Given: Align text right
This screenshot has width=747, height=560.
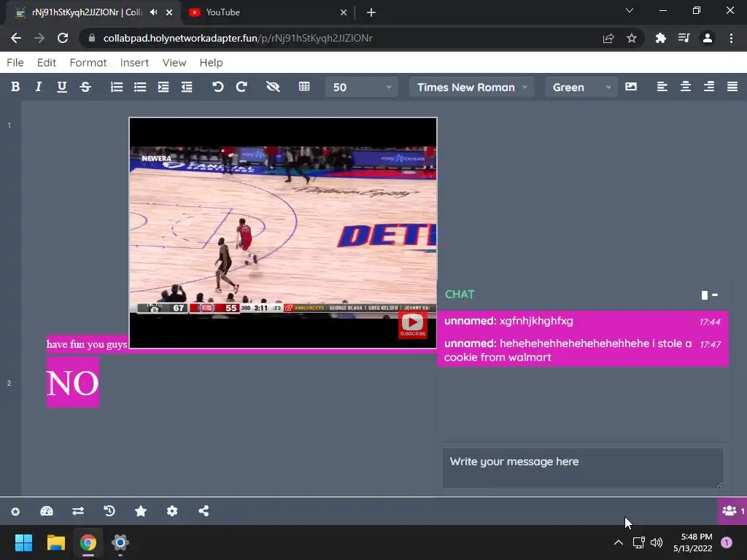Looking at the screenshot, I should tap(709, 87).
